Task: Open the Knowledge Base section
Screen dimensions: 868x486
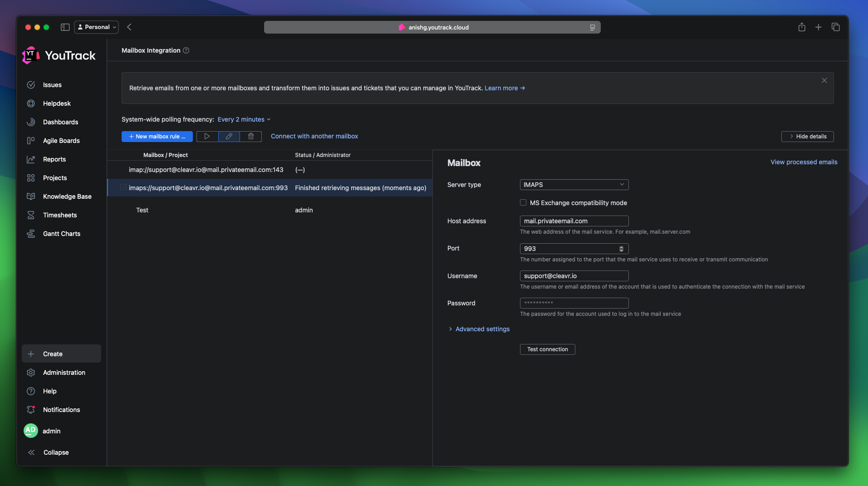Action: (x=66, y=196)
